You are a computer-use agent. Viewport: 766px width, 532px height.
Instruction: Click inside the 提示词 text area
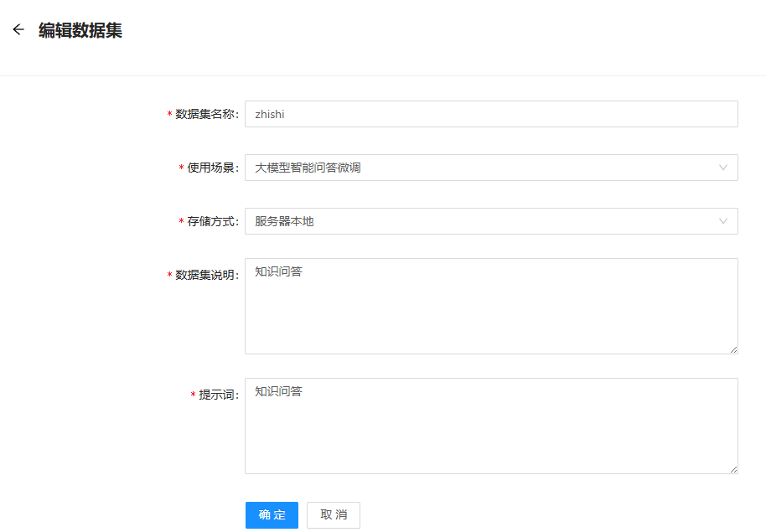point(490,426)
